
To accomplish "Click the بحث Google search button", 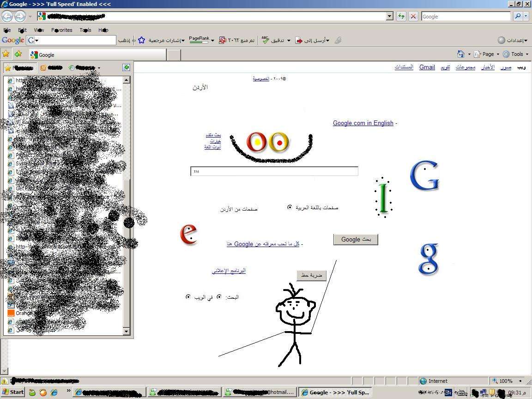I will point(356,239).
